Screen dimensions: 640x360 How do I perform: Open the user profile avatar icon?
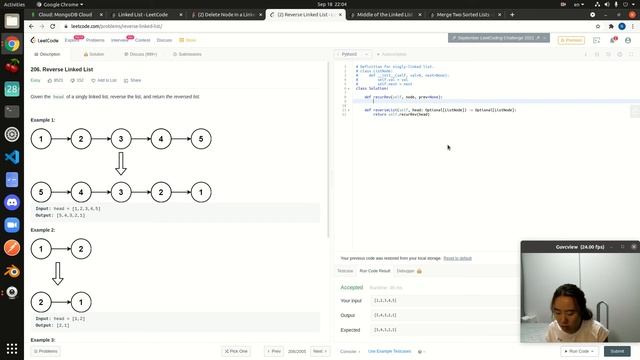click(x=628, y=40)
